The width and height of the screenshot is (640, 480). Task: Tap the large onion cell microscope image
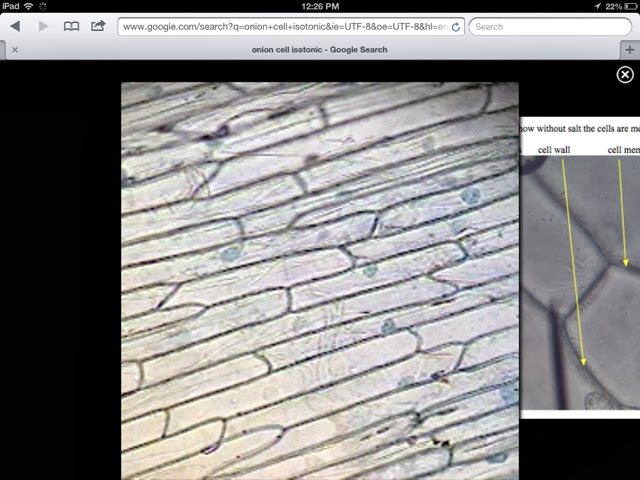click(320, 281)
